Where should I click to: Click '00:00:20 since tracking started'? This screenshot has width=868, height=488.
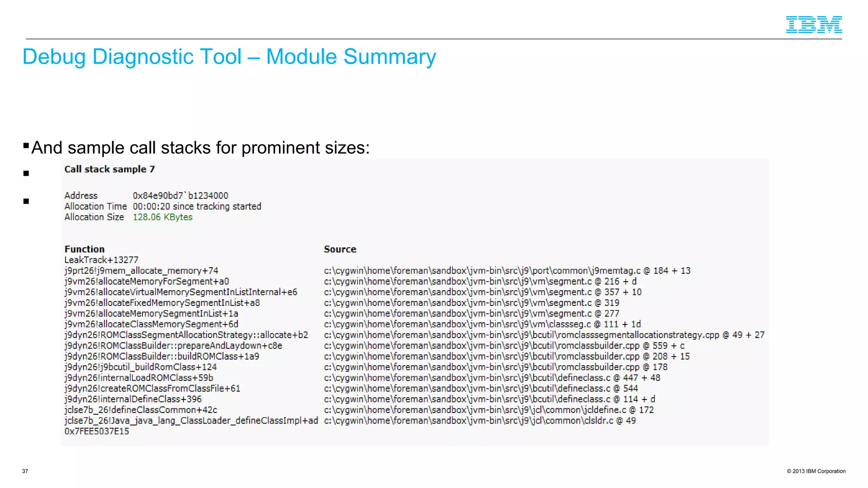(x=197, y=206)
